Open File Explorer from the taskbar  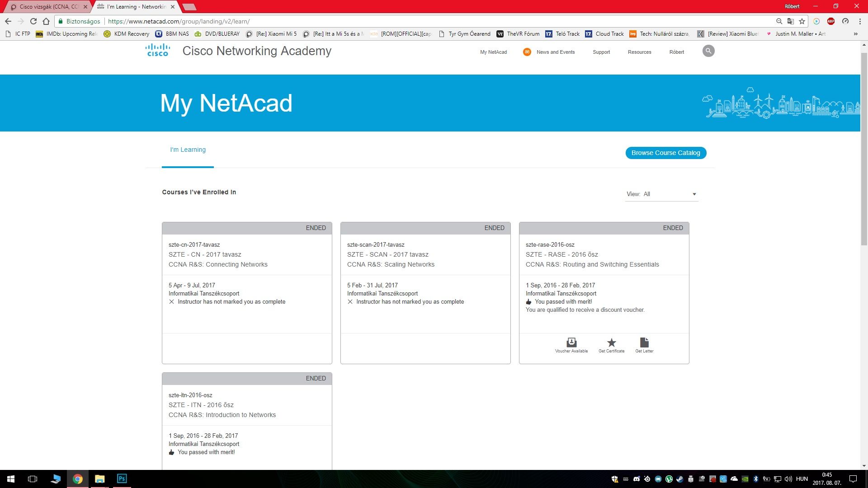[99, 479]
